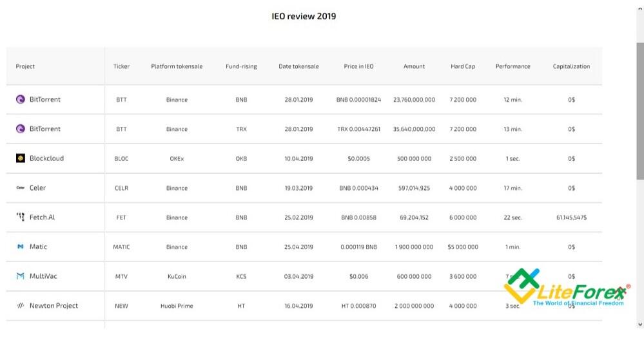Click the NEW ticker cell
The width and height of the screenshot is (644, 338).
pos(121,306)
